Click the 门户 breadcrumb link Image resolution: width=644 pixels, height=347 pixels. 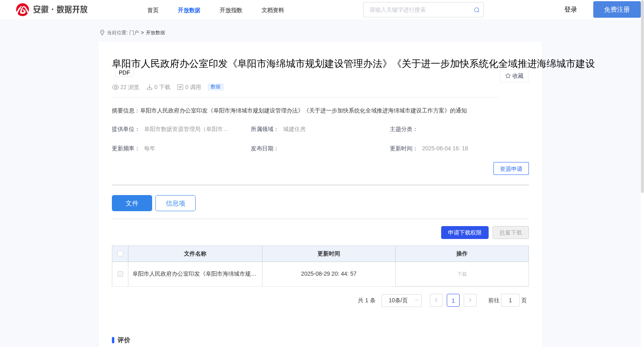(x=134, y=33)
